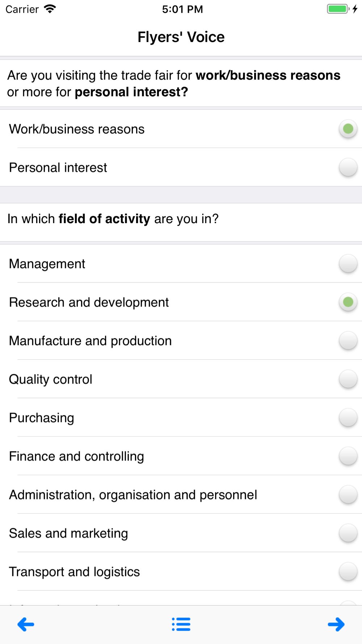Select Transport and logistics option
Viewport: 362px width, 644px height.
pos(348,572)
